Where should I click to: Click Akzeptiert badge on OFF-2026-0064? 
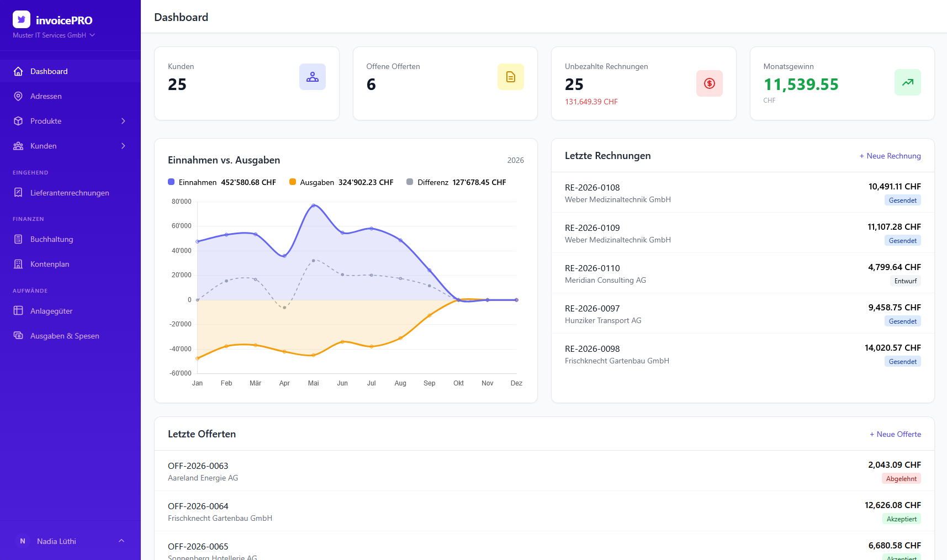pos(902,519)
